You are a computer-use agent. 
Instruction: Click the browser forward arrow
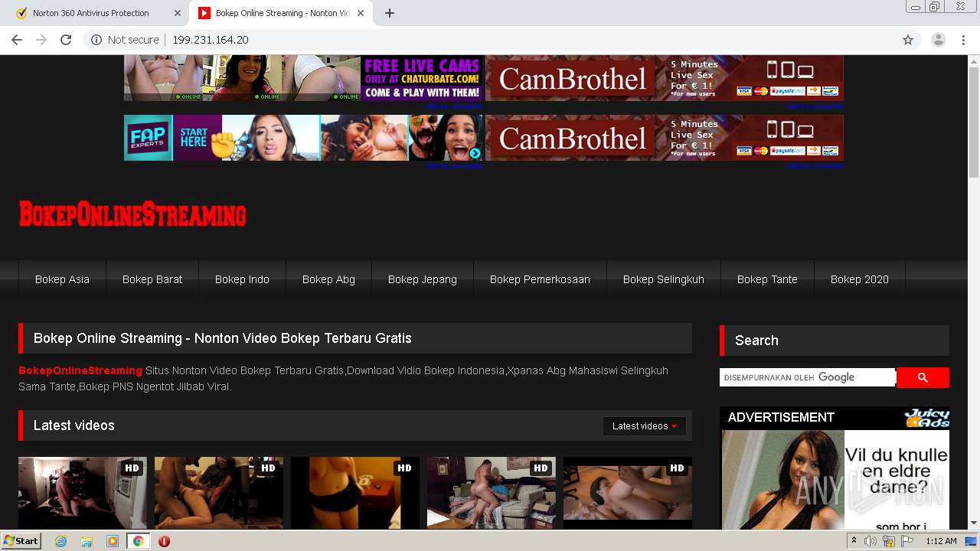pyautogui.click(x=41, y=40)
